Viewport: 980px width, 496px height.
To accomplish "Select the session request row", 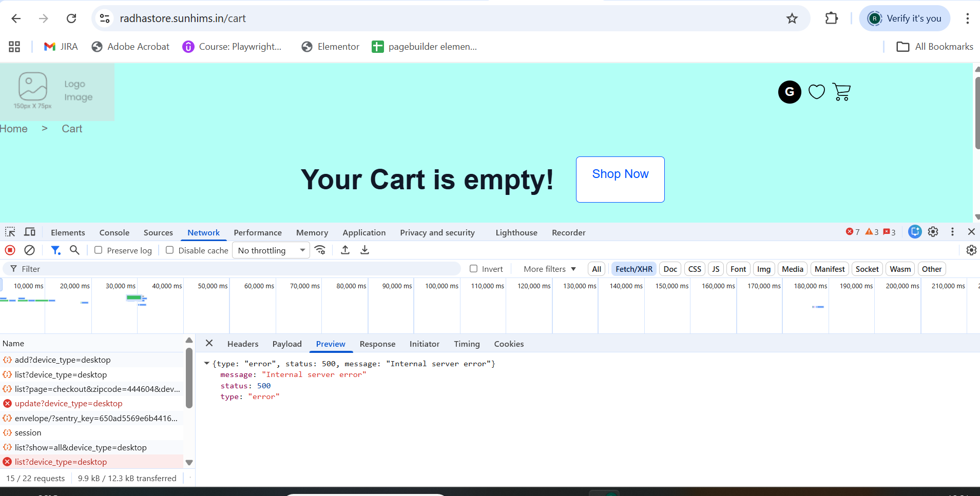I will [92, 433].
